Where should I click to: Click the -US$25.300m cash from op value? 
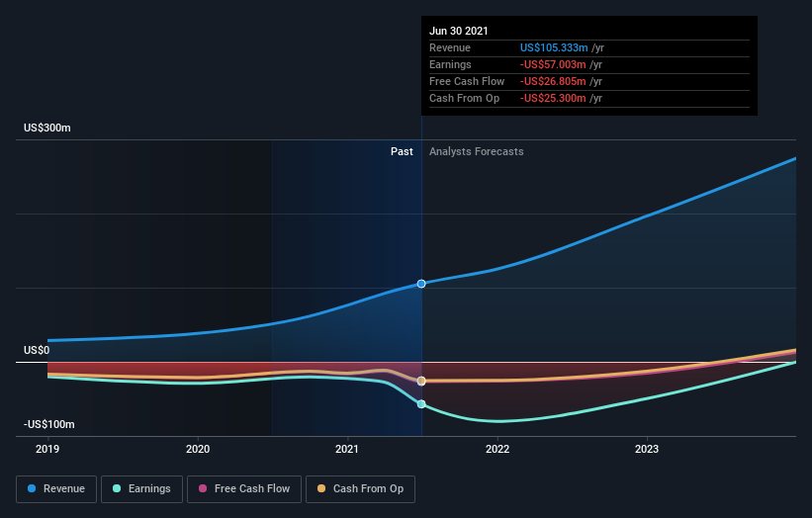[x=553, y=98]
